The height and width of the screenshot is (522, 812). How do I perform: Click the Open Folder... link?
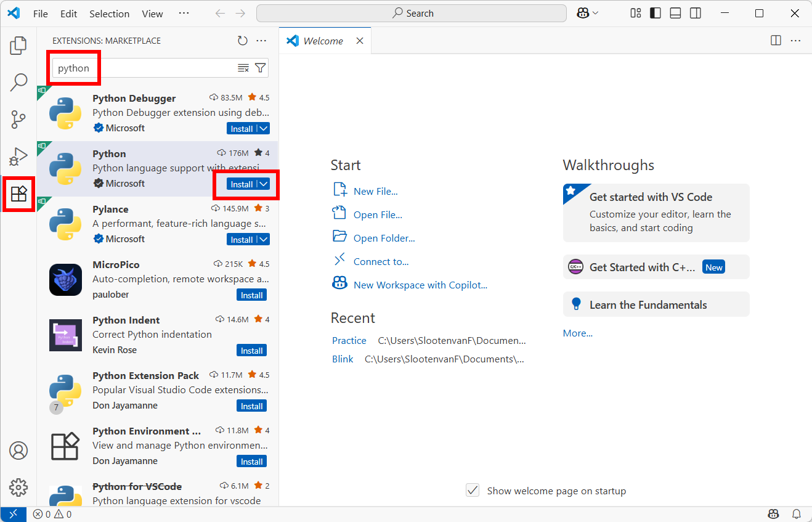[x=384, y=238]
